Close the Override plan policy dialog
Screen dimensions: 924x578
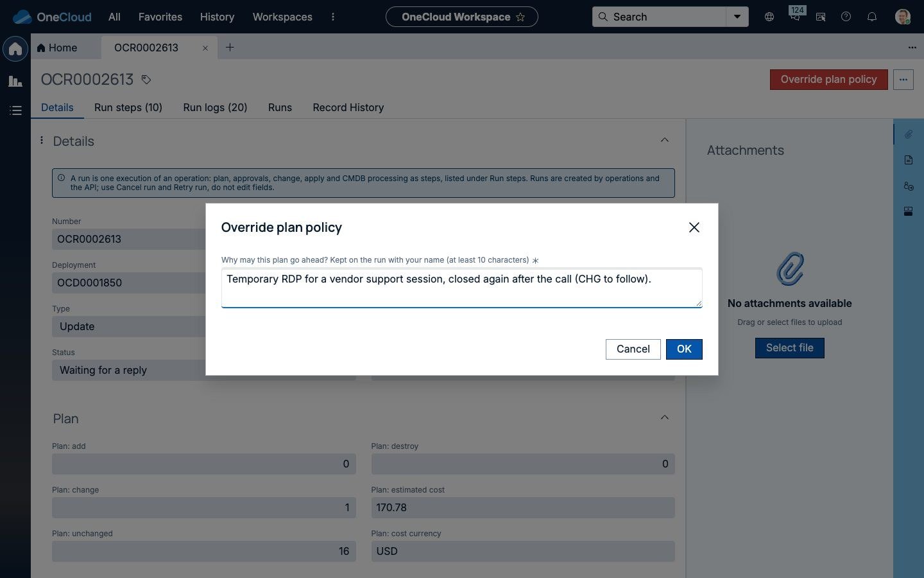pos(694,227)
